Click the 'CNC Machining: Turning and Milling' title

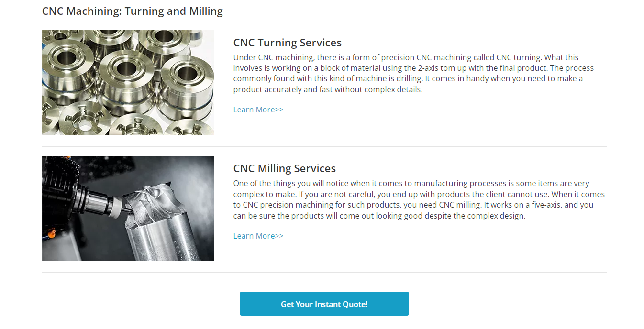pos(132,11)
